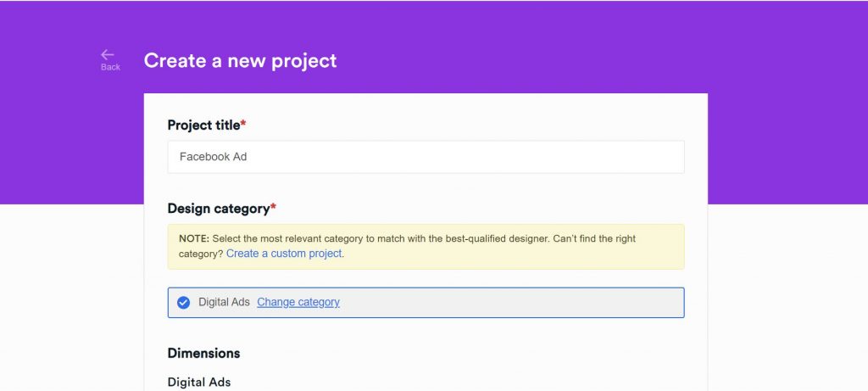Click the "Digital Ads" subheading under Dimensions
The image size is (868, 391).
[x=199, y=383]
